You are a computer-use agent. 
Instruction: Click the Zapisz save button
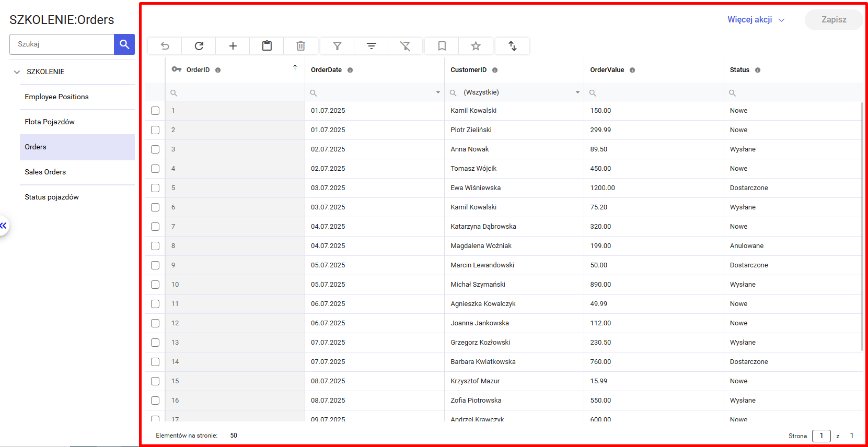click(x=834, y=20)
